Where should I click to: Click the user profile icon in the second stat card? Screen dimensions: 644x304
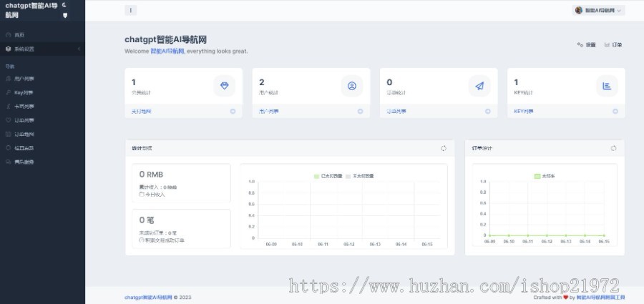[352, 86]
